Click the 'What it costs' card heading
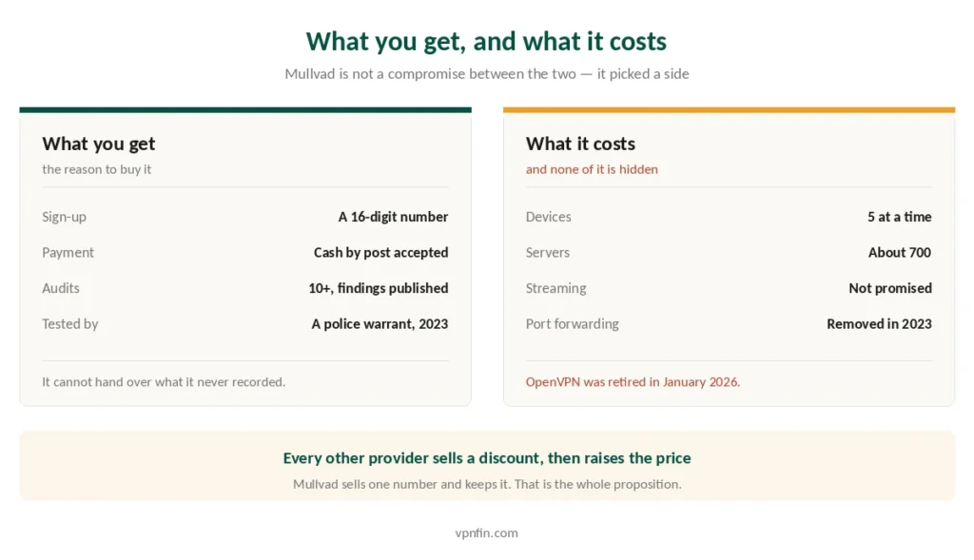The image size is (974, 560). 580,144
